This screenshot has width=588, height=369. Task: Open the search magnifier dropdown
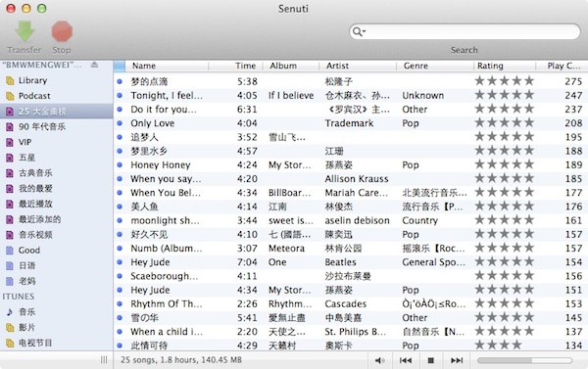click(359, 32)
